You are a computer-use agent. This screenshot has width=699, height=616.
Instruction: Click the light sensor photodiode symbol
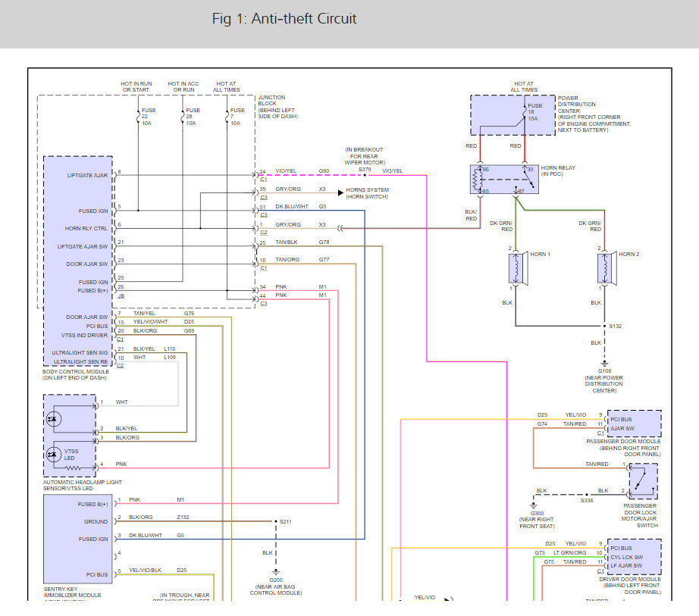54,419
